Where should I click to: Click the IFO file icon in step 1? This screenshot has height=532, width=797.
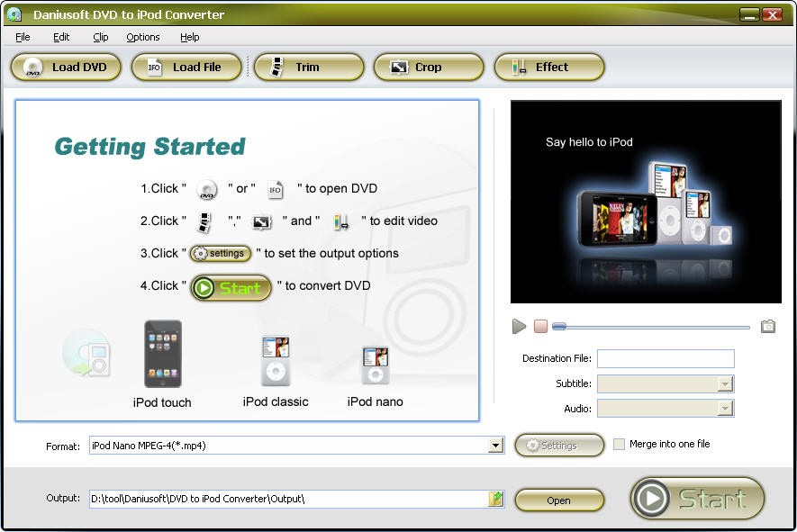[275, 190]
